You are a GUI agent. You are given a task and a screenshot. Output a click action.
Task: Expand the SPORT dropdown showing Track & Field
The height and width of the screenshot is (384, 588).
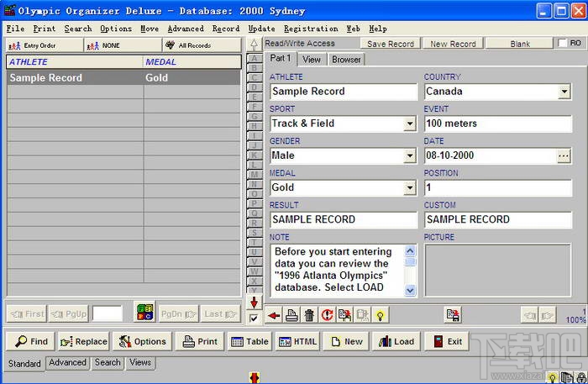[x=410, y=124]
